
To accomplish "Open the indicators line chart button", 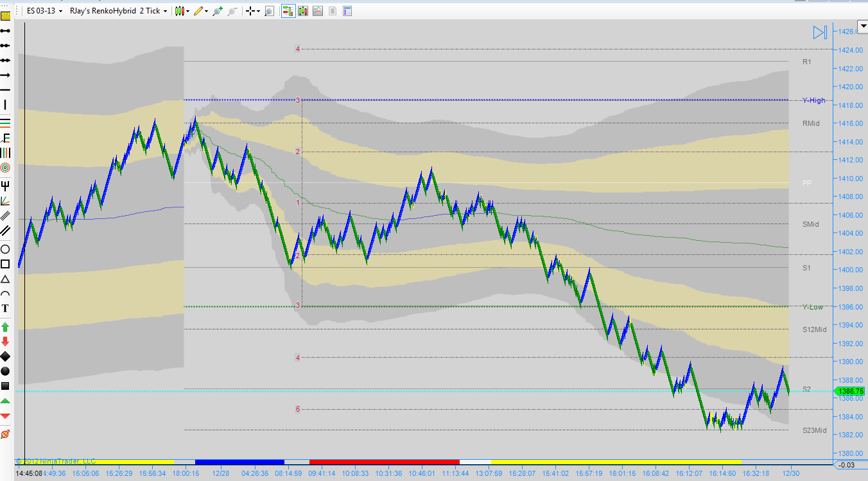I will (x=317, y=11).
